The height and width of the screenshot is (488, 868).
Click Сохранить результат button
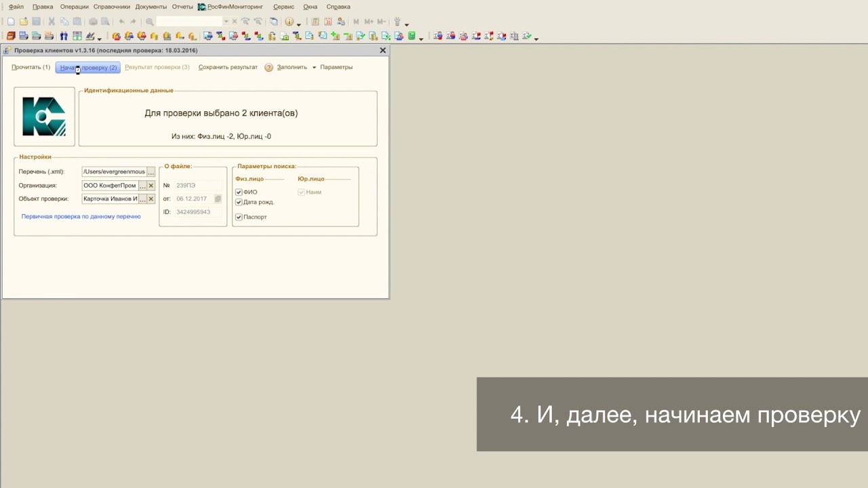[x=228, y=68]
